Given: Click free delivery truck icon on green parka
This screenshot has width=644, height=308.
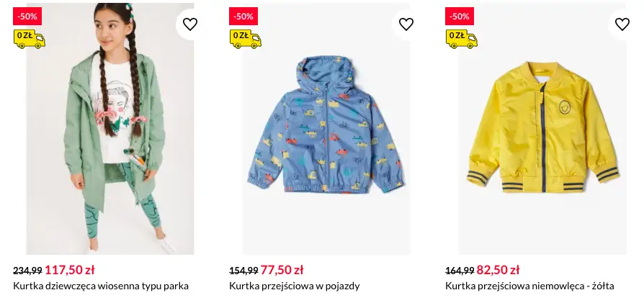Looking at the screenshot, I should point(30,38).
